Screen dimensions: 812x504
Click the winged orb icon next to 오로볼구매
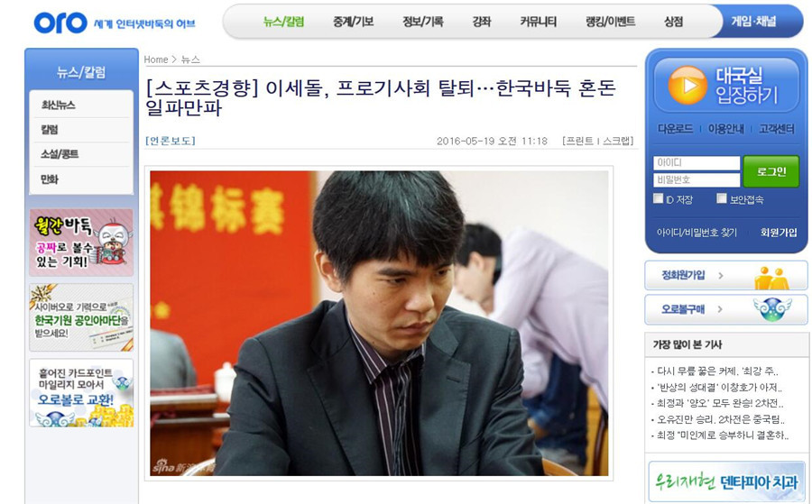pyautogui.click(x=772, y=309)
